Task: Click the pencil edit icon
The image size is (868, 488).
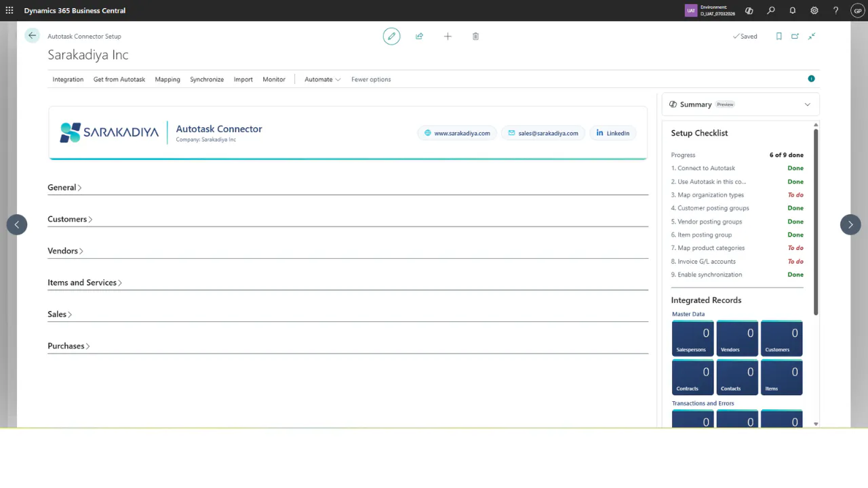Action: 391,36
